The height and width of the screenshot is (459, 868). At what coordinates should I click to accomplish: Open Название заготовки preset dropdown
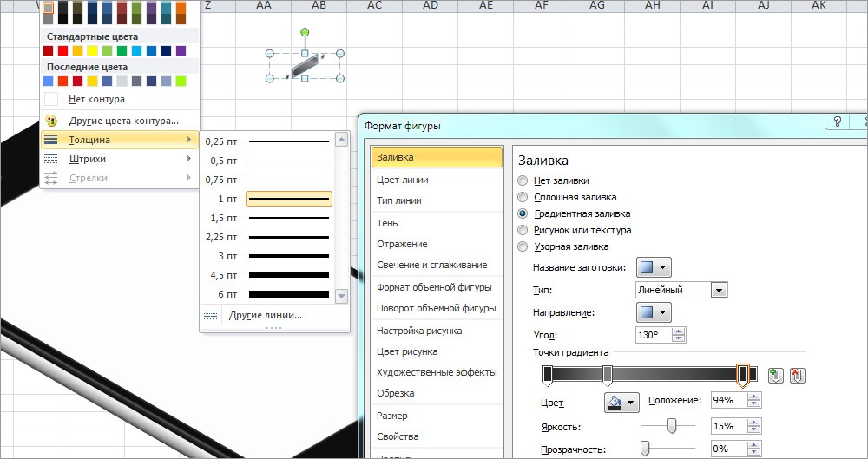[x=654, y=268]
